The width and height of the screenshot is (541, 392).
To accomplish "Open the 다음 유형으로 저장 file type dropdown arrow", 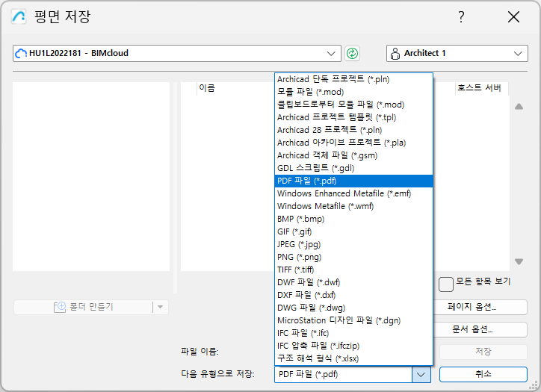I will point(421,374).
